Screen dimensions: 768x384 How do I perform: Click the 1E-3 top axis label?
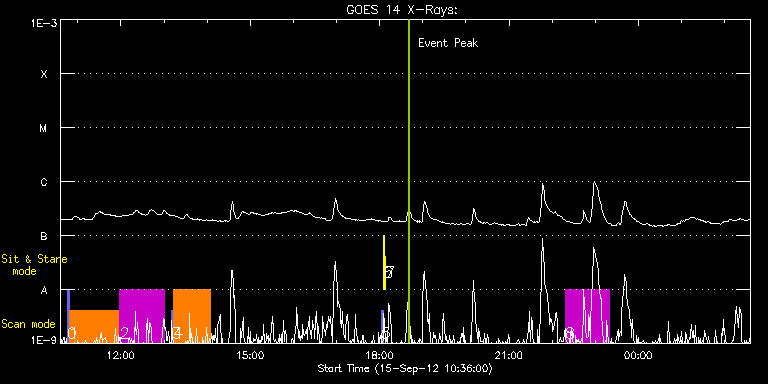point(44,23)
